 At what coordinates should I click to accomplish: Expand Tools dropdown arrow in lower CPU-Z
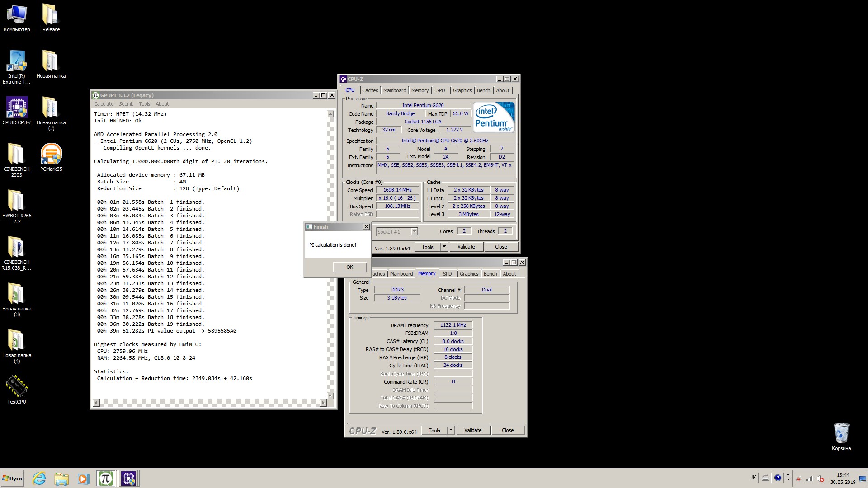(451, 430)
